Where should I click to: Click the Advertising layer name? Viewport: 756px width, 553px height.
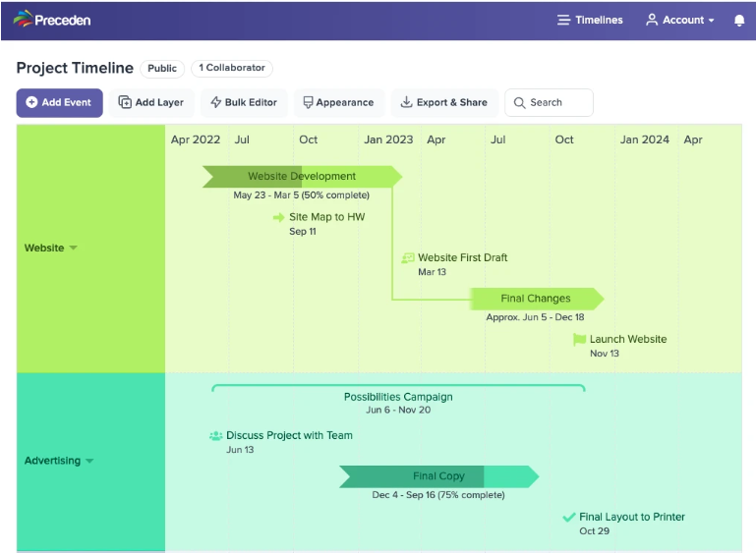[52, 461]
